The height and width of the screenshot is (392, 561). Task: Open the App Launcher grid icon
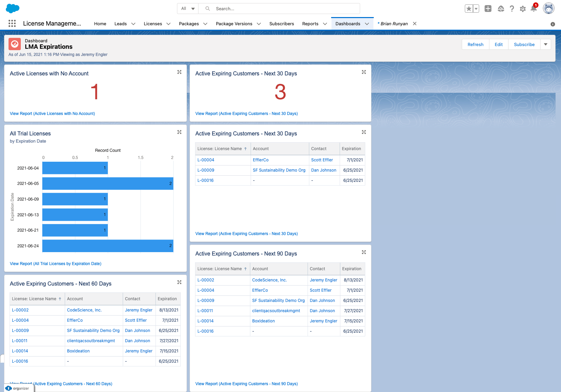coord(12,24)
